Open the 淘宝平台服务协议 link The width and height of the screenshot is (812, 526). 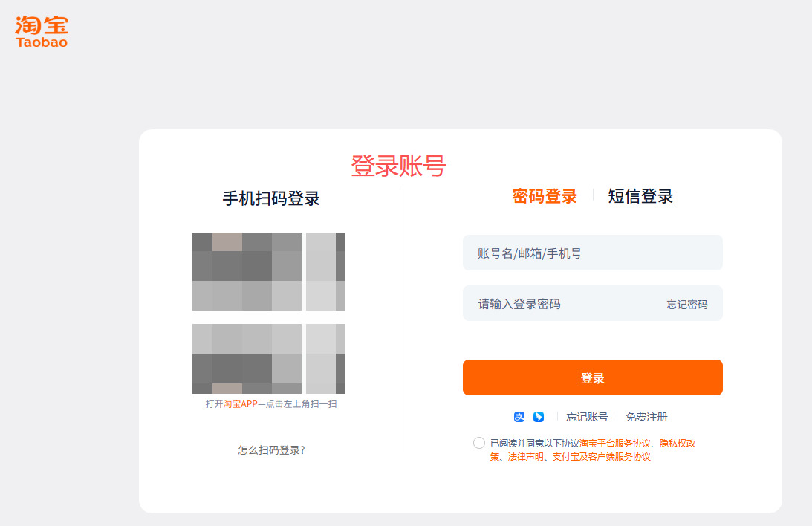(x=614, y=444)
